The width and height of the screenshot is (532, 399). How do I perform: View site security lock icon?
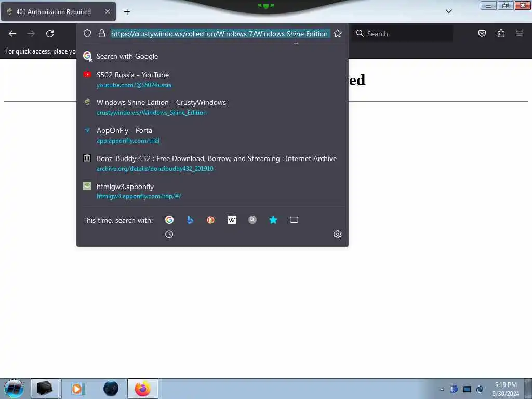pyautogui.click(x=101, y=33)
